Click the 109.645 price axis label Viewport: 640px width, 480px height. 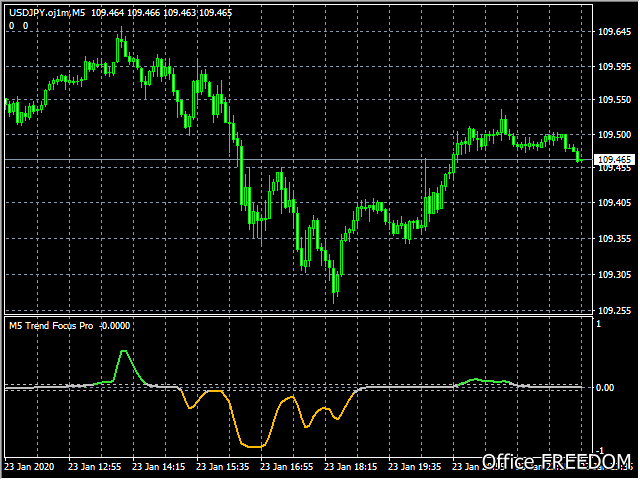(614, 32)
